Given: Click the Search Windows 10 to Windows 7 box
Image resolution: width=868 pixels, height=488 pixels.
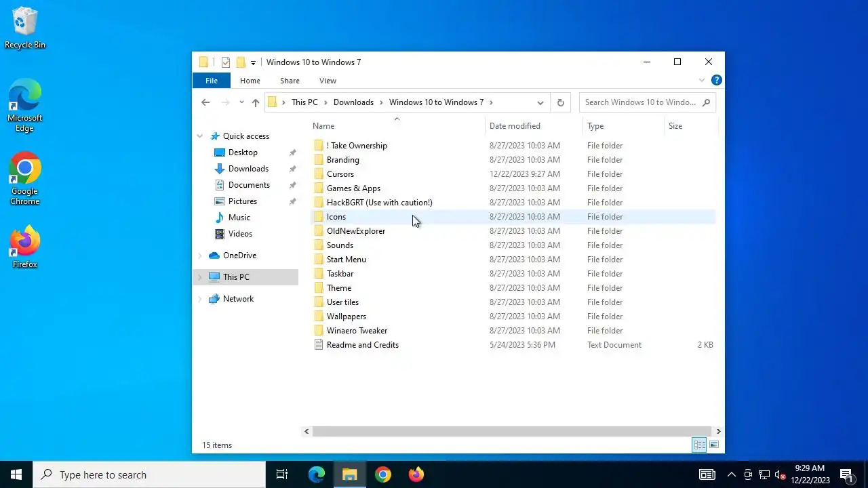Looking at the screenshot, I should (x=647, y=102).
